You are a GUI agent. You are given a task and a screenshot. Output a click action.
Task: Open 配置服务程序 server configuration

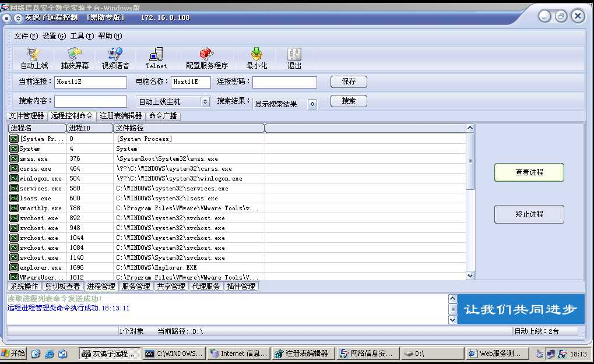tap(207, 58)
